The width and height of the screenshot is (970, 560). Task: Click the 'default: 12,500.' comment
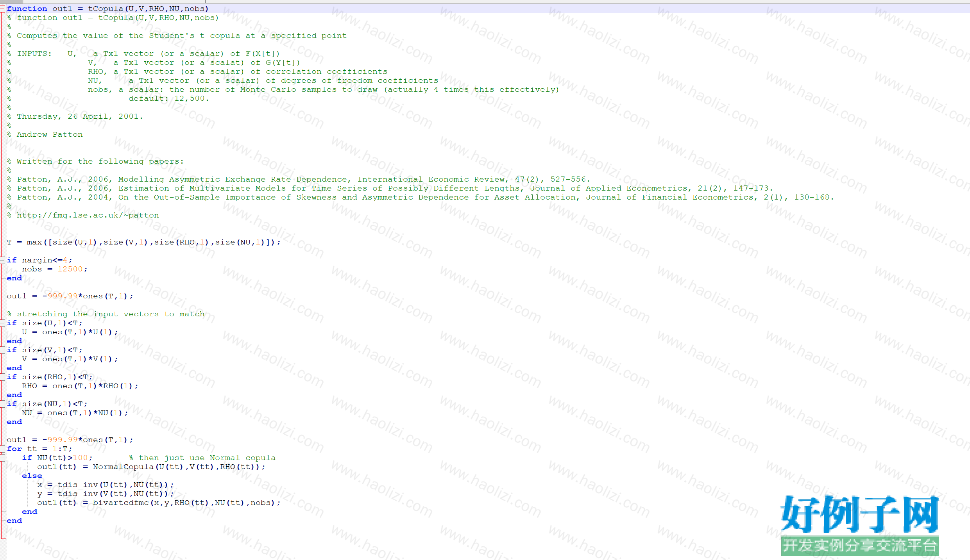point(169,98)
